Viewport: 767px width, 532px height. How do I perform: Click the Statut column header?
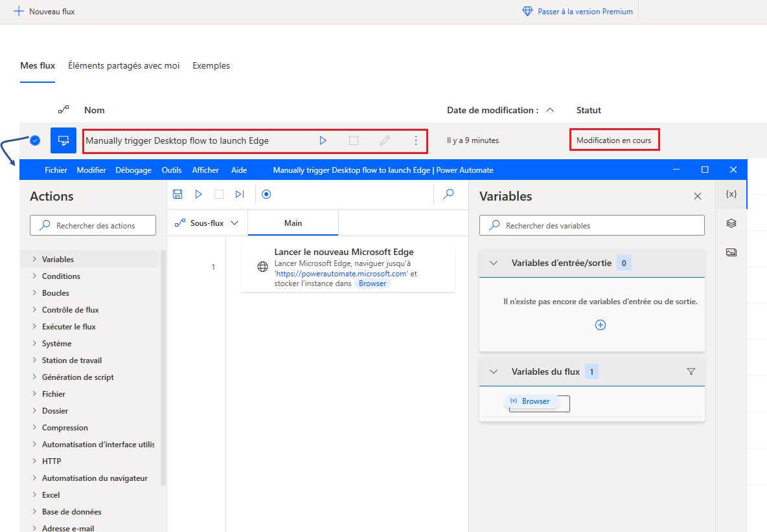[588, 110]
